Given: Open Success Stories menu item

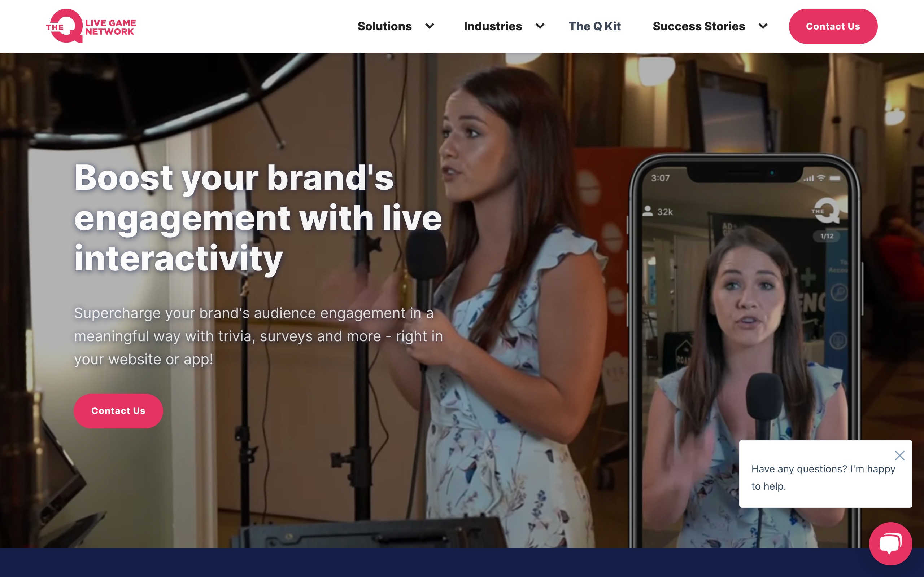Looking at the screenshot, I should [699, 26].
